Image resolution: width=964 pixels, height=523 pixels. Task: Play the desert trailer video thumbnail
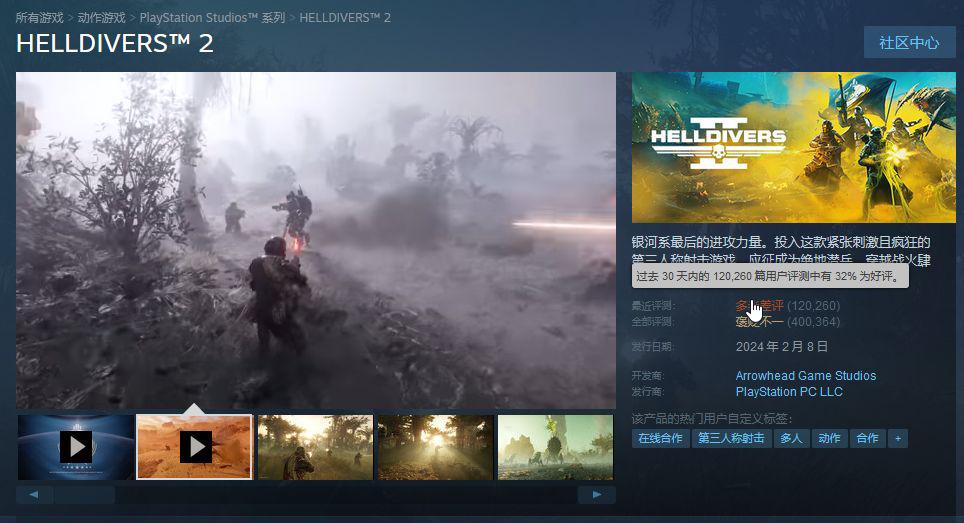(x=195, y=447)
